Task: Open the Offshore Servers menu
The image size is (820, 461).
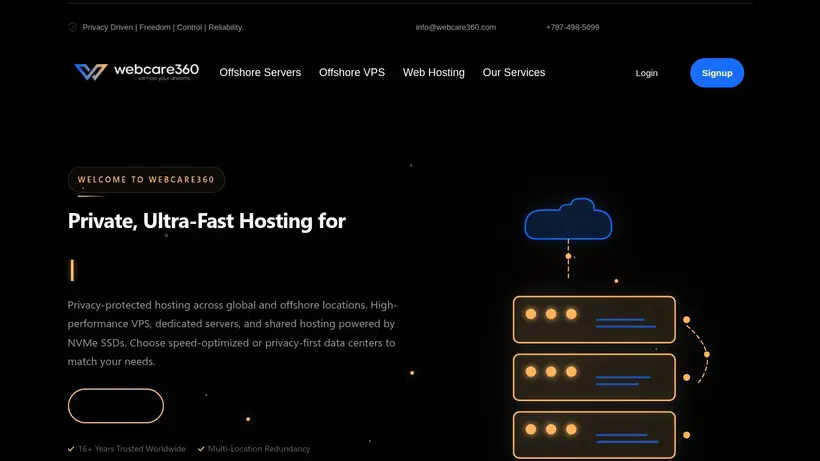Action: pos(260,73)
